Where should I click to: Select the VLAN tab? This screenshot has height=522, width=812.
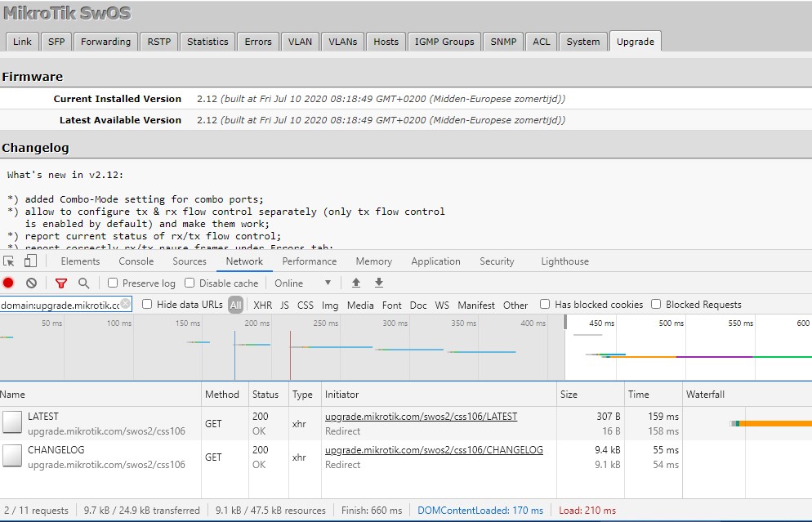(x=301, y=42)
